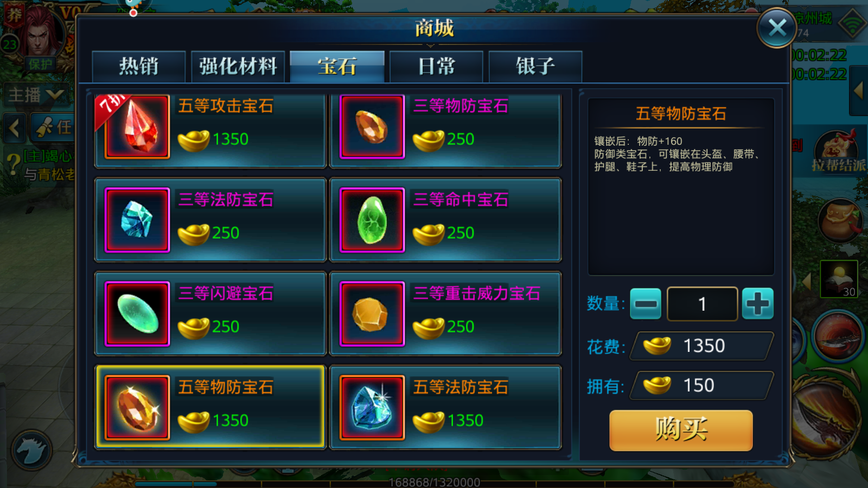Select the 三等闪避宝石 teal oval gem icon
This screenshot has height=488, width=868.
click(x=137, y=314)
